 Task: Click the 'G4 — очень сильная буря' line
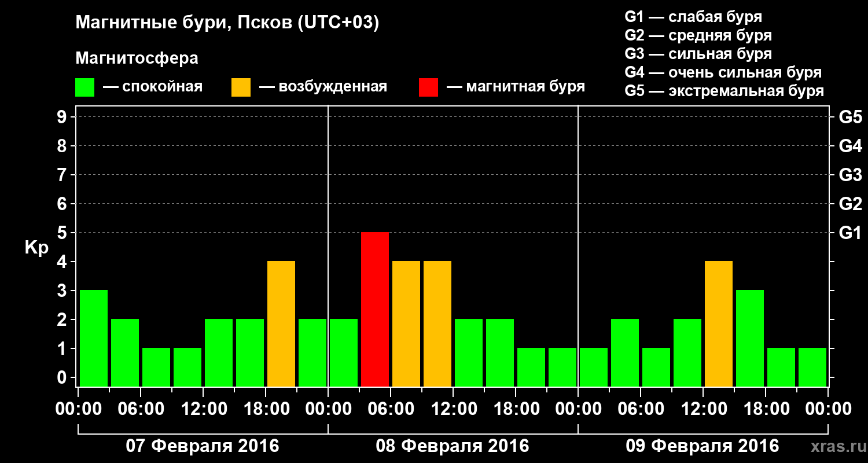click(723, 72)
